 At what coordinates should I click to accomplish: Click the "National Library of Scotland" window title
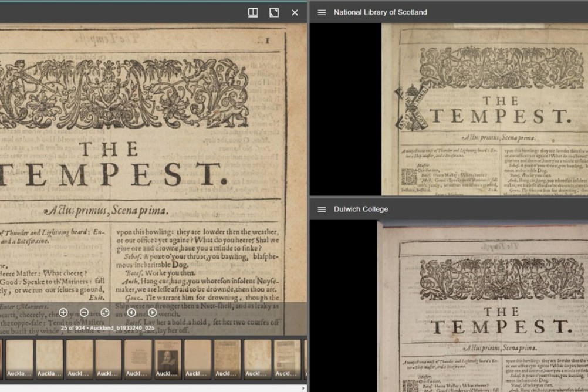click(380, 12)
